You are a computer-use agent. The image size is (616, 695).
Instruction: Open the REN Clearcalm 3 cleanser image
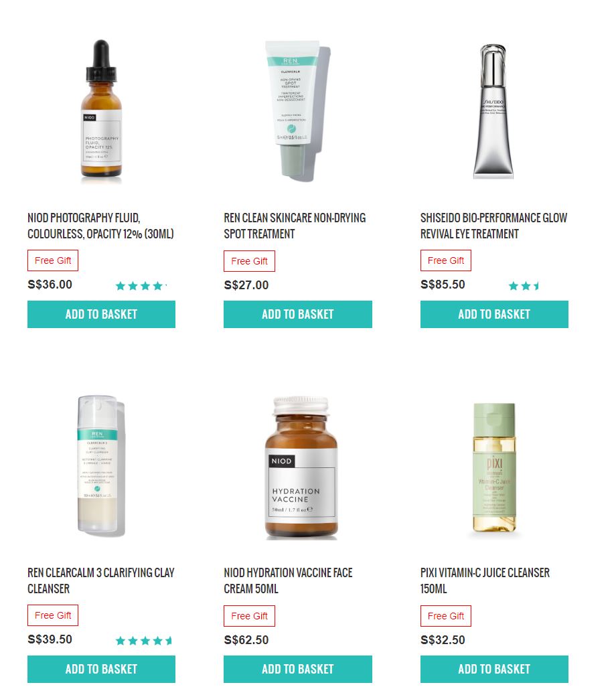click(102, 465)
